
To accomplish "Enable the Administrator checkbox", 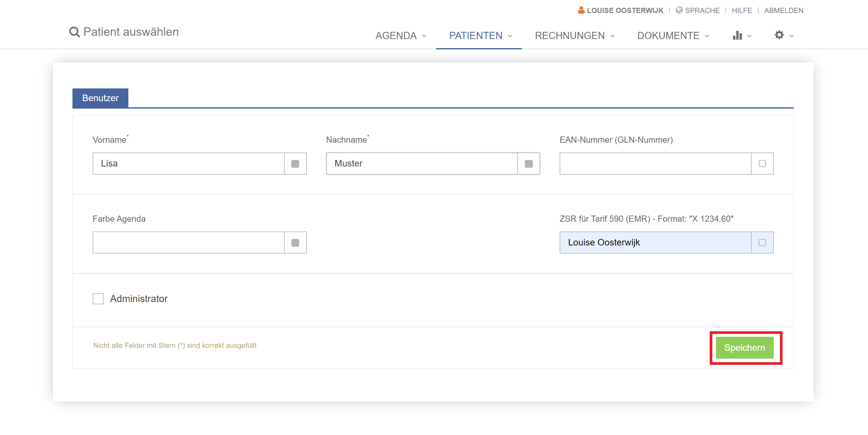I will coord(98,298).
